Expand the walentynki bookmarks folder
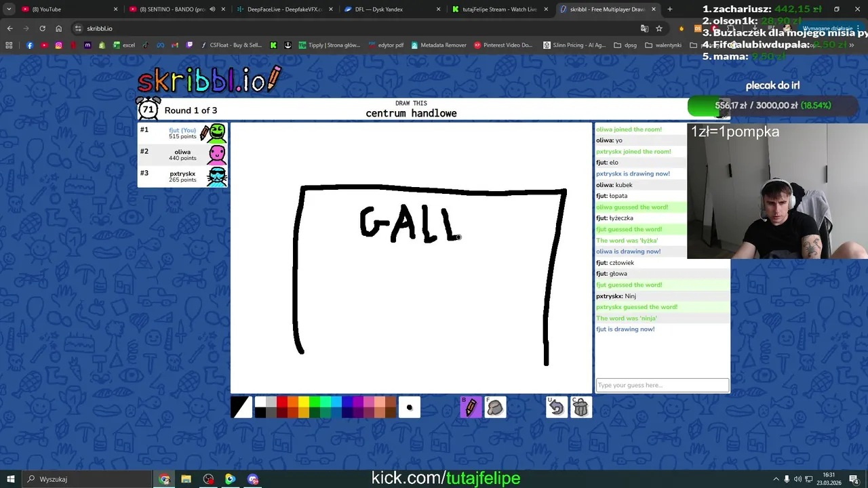Screen dimensions: 868x488 [x=663, y=45]
